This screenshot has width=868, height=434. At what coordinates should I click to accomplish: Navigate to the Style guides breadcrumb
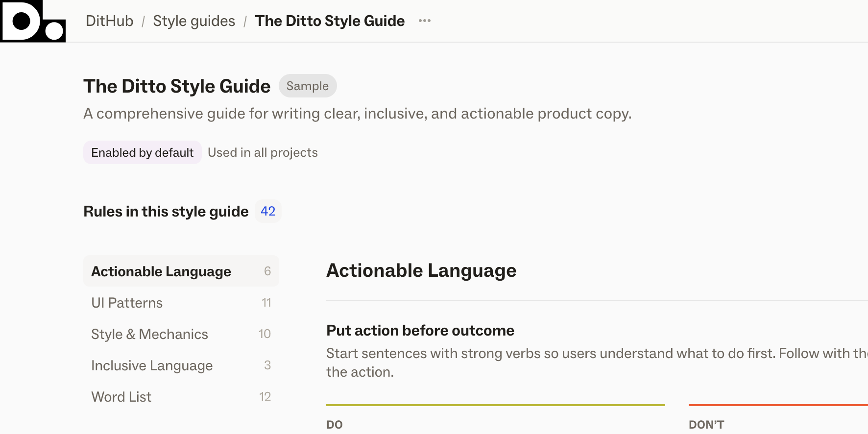(x=194, y=21)
